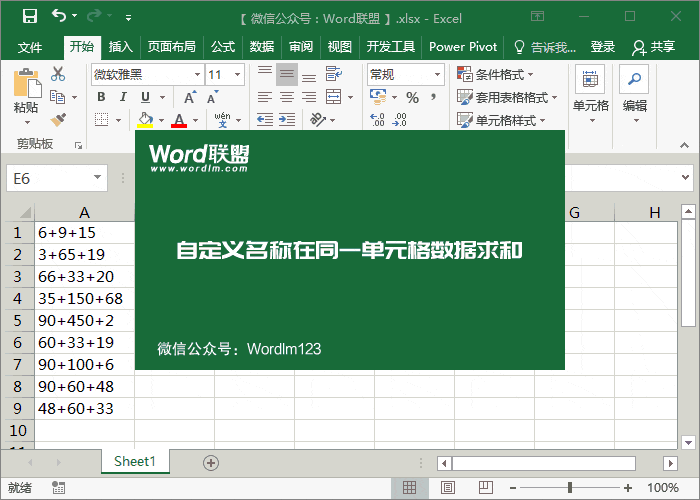Click the macro recording icon in status bar
Screen dimensions: 700x500
click(x=60, y=488)
